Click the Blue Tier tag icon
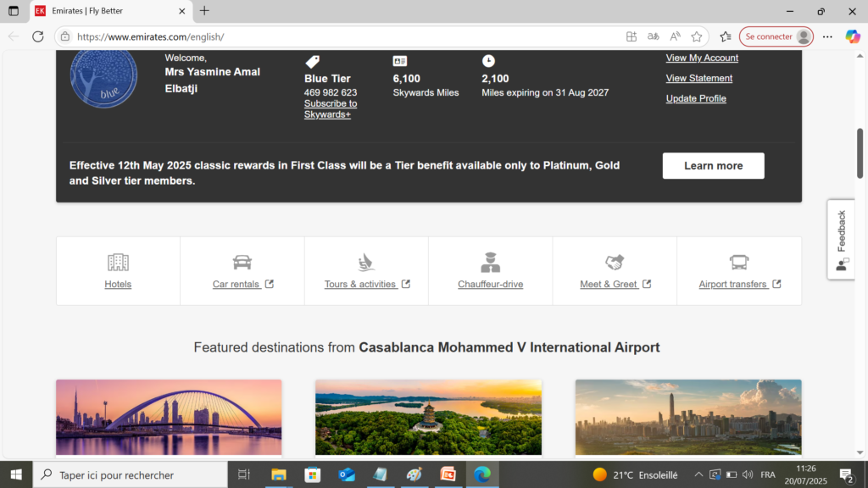 312,61
